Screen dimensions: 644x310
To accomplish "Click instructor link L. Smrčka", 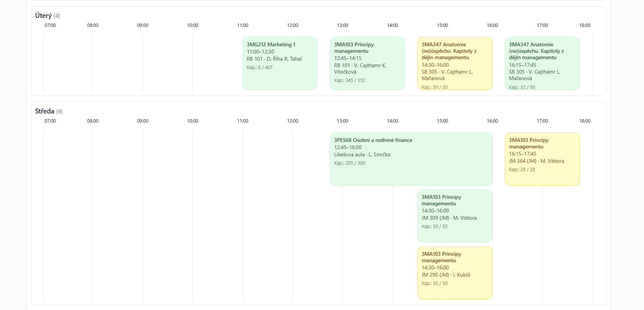I will click(379, 154).
